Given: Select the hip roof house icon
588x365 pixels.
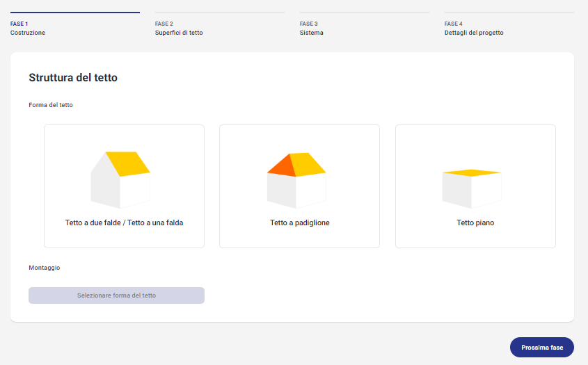Looking at the screenshot, I should coord(296,181).
